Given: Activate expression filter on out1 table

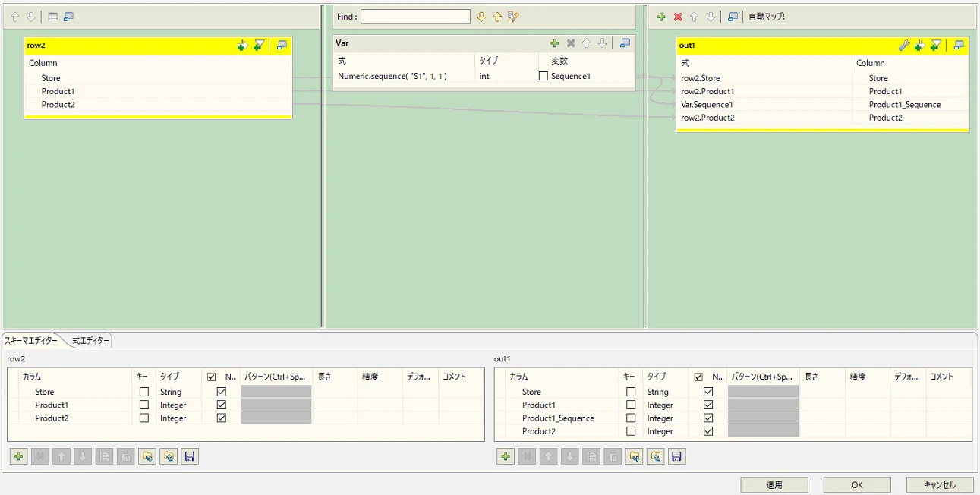Looking at the screenshot, I should (936, 46).
